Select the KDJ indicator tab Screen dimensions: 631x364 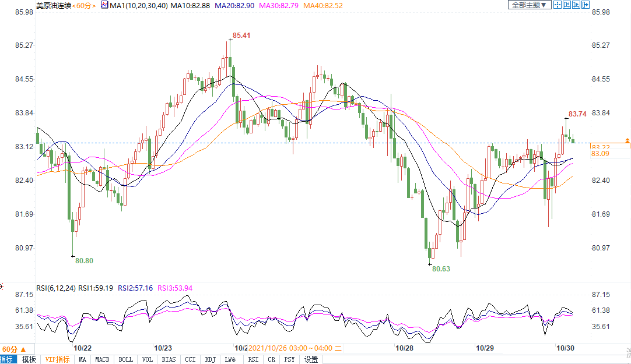pyautogui.click(x=210, y=359)
